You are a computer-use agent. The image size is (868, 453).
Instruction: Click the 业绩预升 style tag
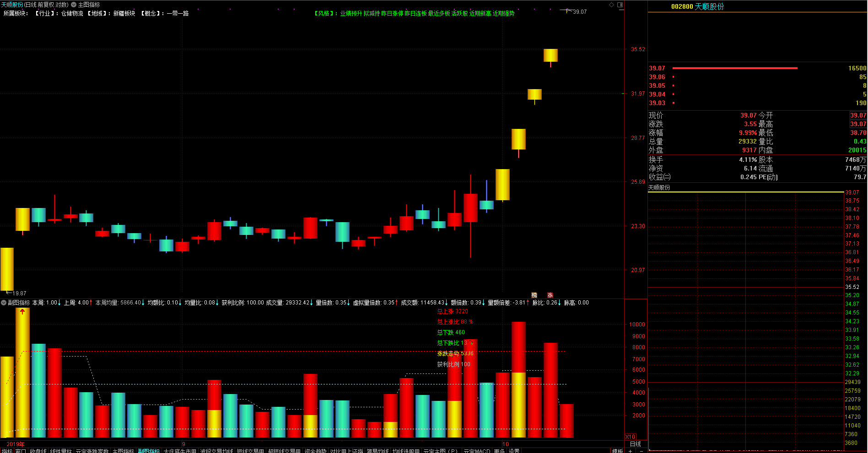(351, 13)
